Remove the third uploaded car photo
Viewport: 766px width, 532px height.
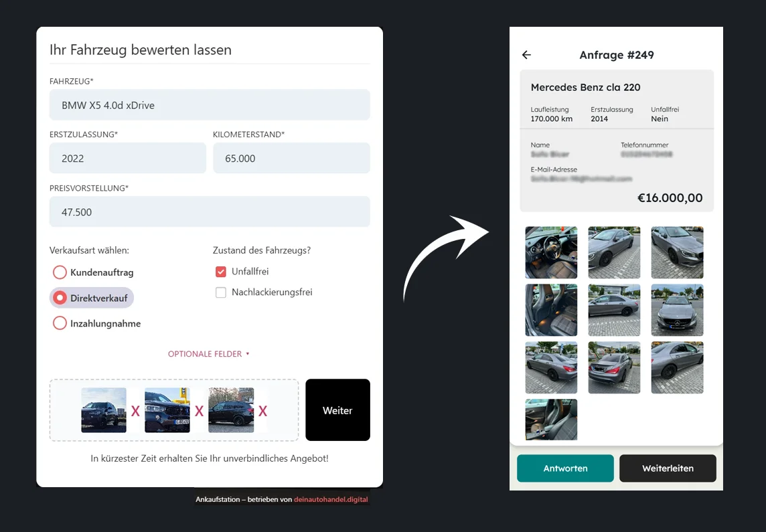262,411
